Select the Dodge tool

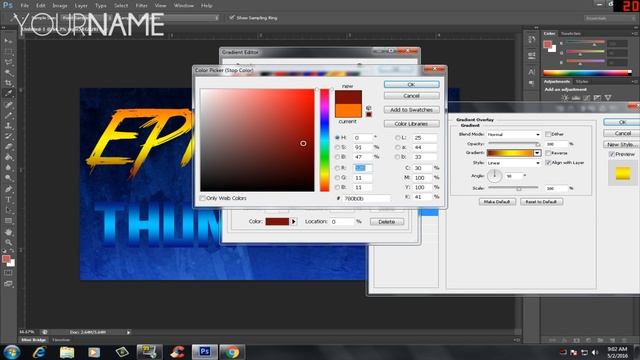click(9, 178)
